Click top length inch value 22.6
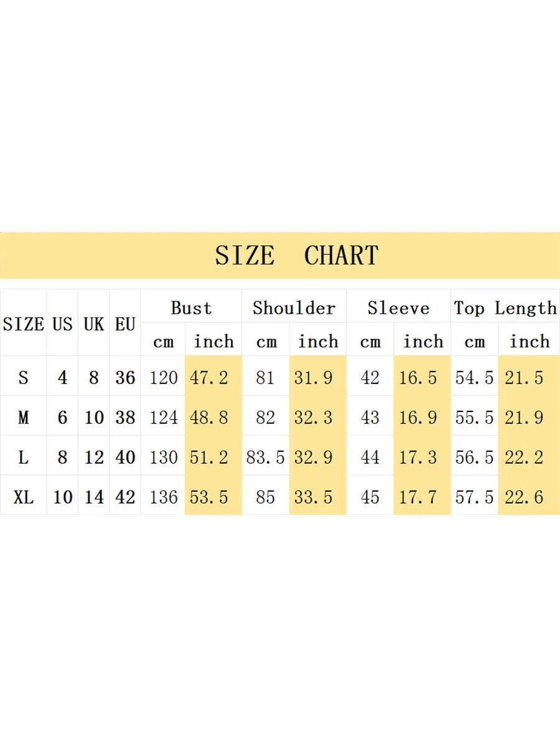560x747 pixels. 524,497
